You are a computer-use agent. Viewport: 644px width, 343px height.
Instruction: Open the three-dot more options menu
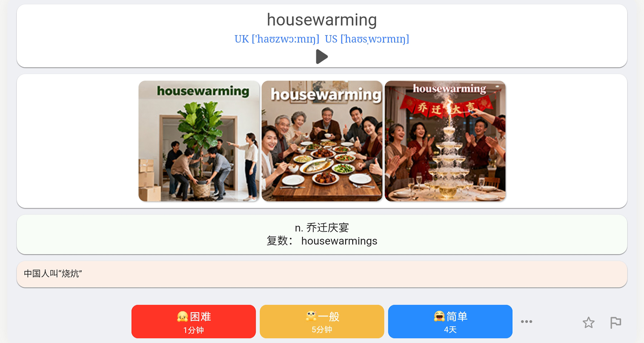coord(526,322)
